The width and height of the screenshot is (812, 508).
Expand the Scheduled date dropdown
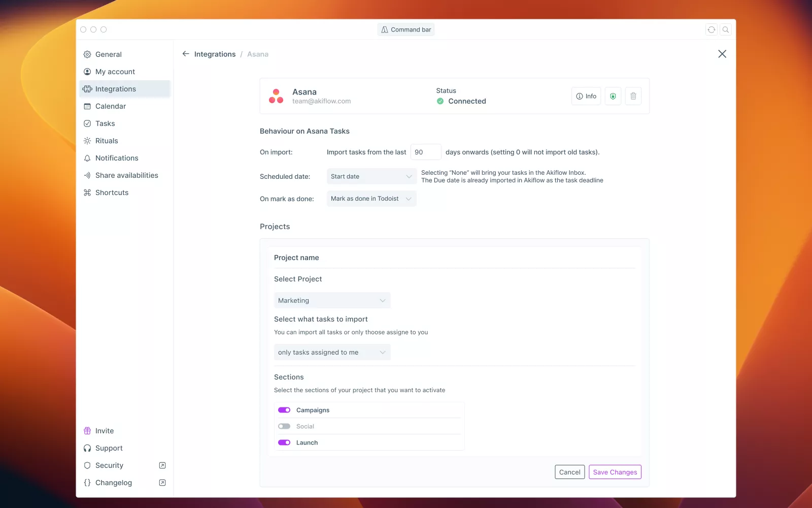pyautogui.click(x=371, y=176)
